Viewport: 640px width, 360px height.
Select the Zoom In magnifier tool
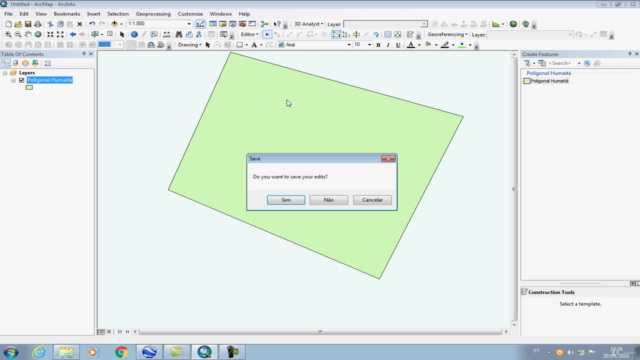8,35
